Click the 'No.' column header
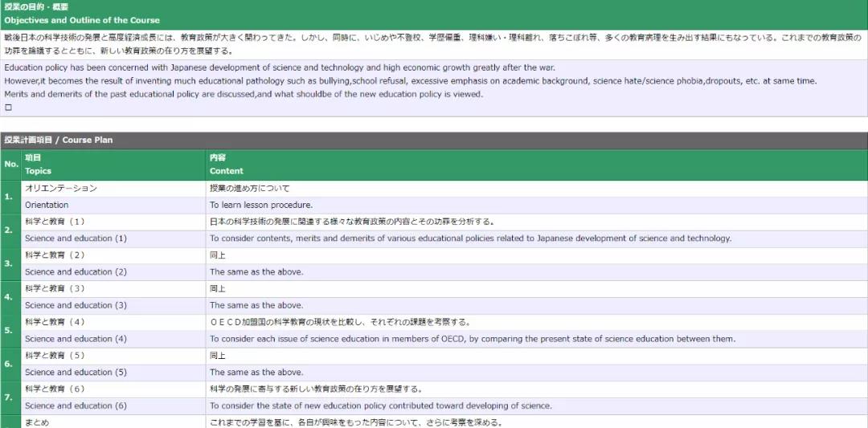The height and width of the screenshot is (428, 868). pyautogui.click(x=10, y=165)
